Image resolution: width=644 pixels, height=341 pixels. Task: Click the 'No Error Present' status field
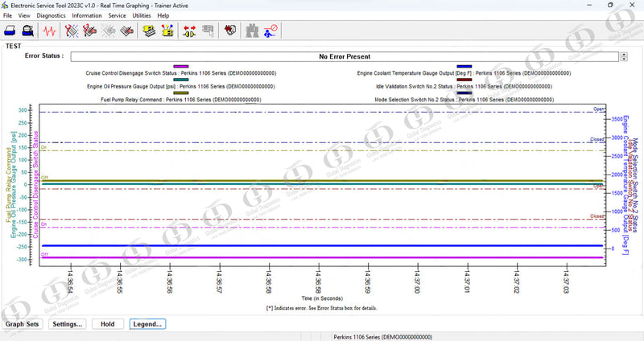click(x=345, y=56)
